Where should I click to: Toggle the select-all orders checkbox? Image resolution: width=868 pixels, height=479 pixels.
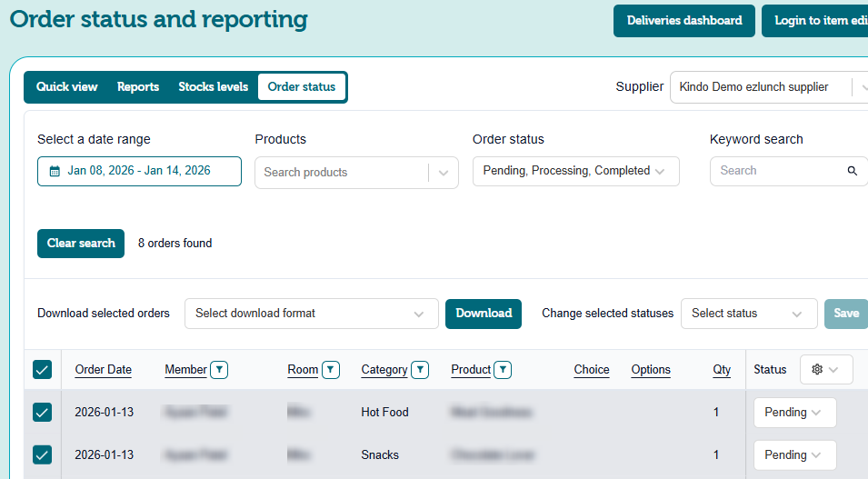click(x=42, y=370)
